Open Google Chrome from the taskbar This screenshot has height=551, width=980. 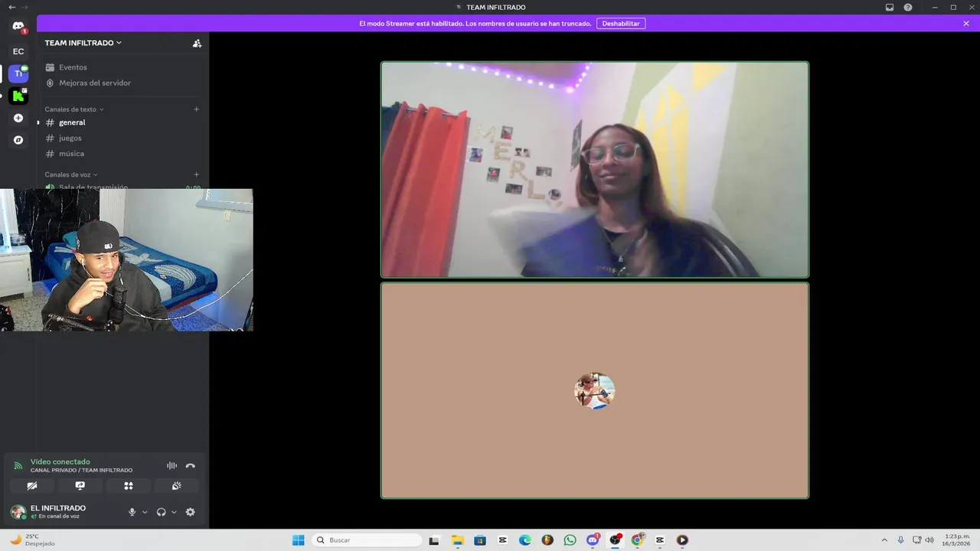pos(637,540)
